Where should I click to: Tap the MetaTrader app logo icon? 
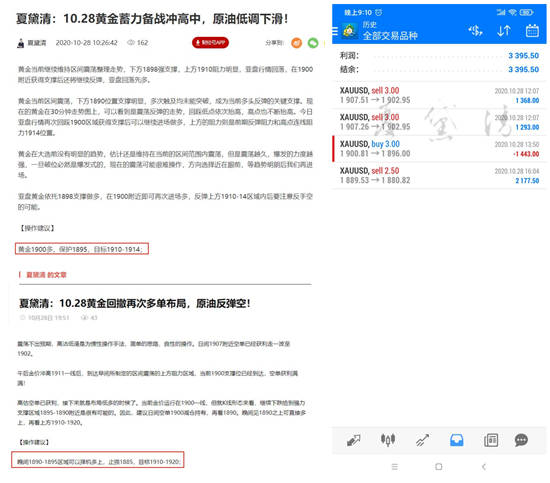[349, 31]
